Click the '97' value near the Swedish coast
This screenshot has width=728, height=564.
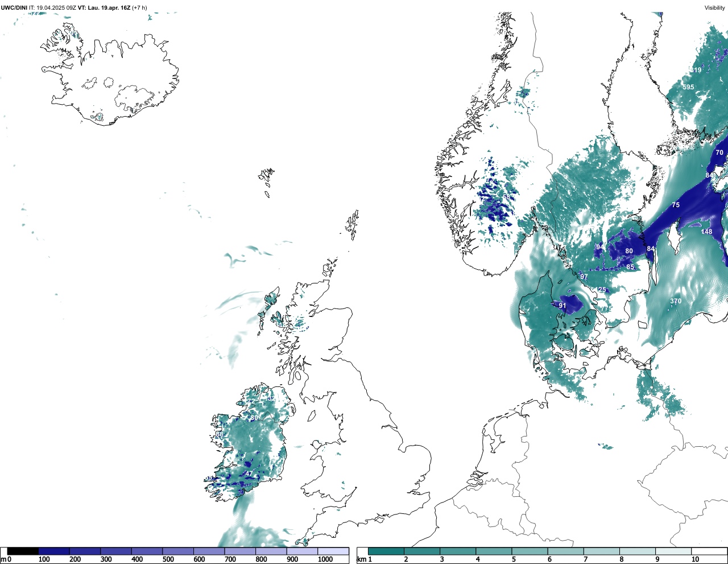click(584, 277)
